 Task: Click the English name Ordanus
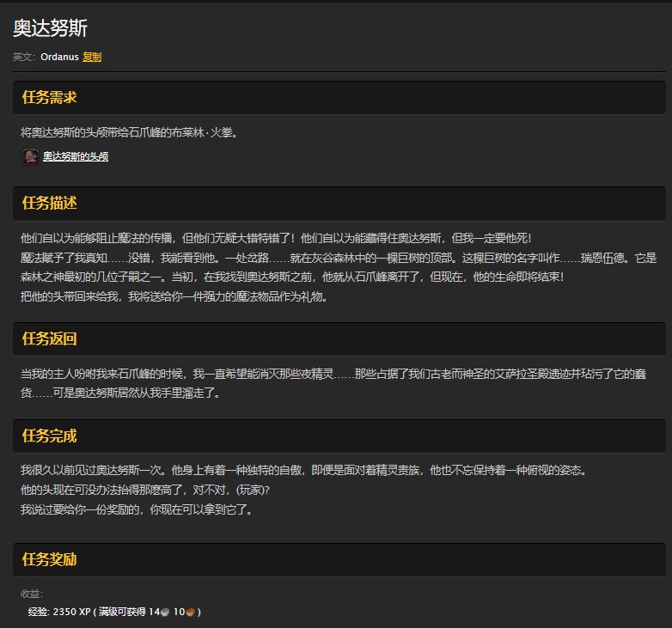coord(58,57)
